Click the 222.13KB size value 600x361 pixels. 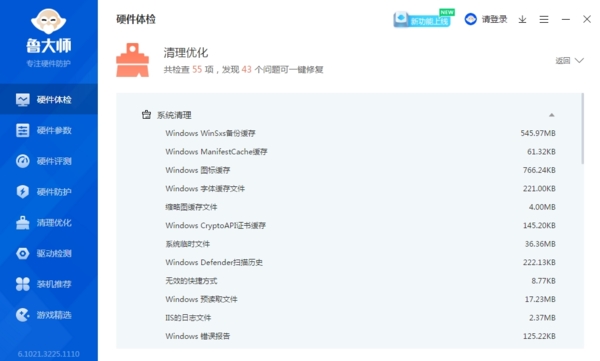coord(539,262)
